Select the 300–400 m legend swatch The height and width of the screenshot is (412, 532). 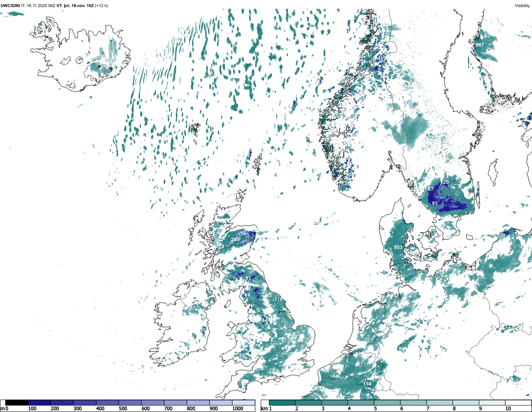[x=85, y=402]
